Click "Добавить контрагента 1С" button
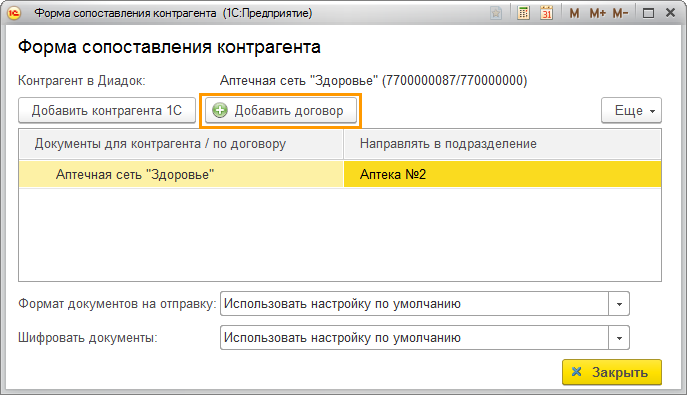This screenshot has height=395, width=687. 107,110
